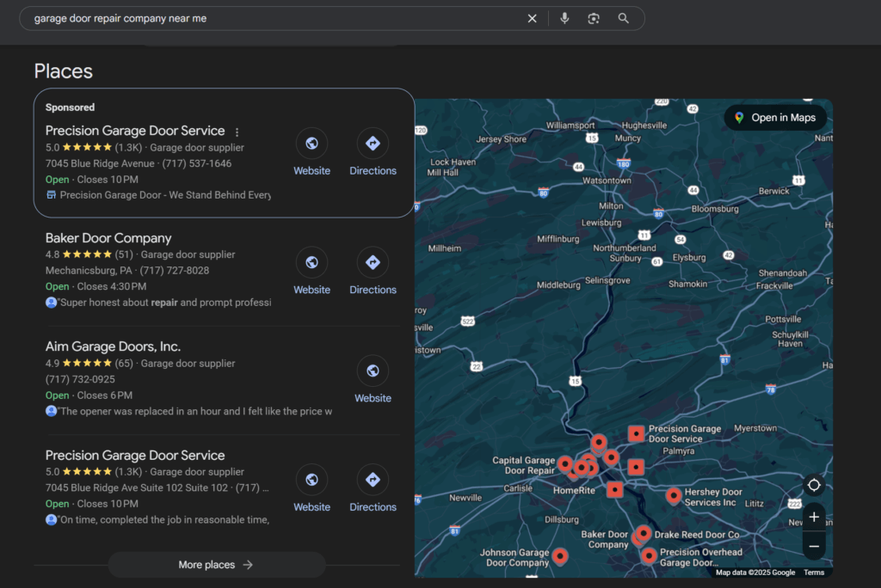
Task: Zoom in on the map
Action: click(814, 518)
